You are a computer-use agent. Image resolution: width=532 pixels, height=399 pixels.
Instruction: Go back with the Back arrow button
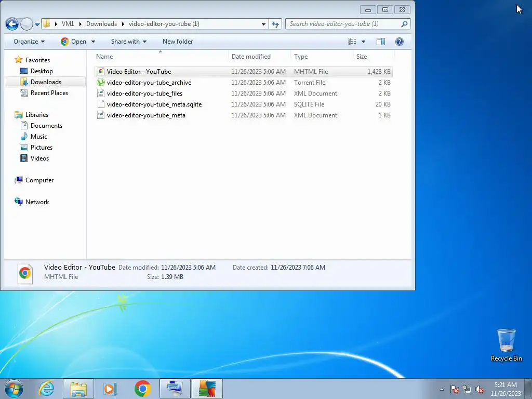coord(12,24)
